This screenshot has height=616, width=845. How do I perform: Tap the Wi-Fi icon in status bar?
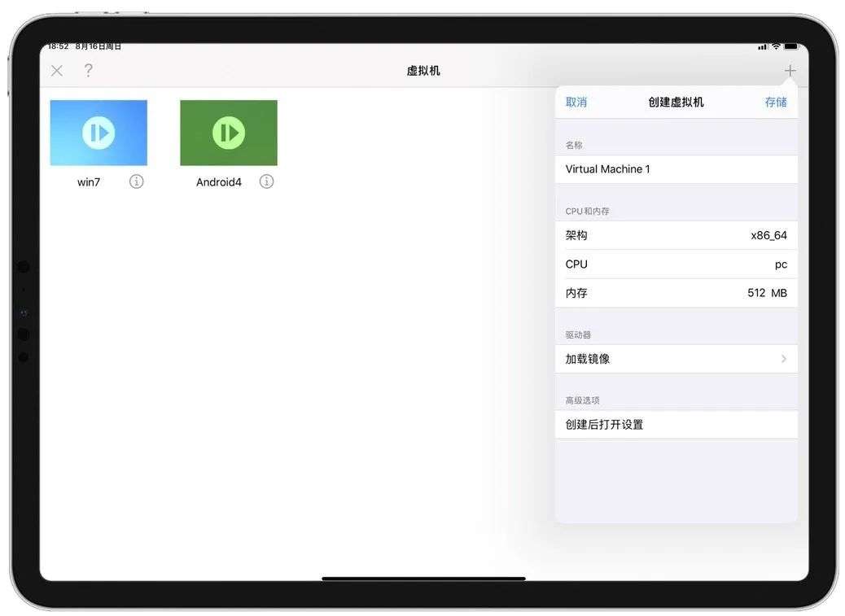[x=776, y=47]
